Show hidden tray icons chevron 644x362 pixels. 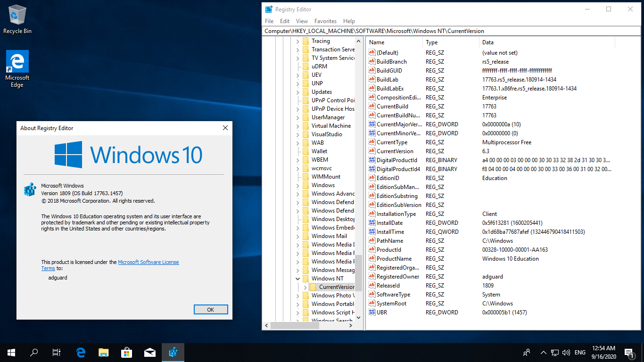tap(543, 352)
